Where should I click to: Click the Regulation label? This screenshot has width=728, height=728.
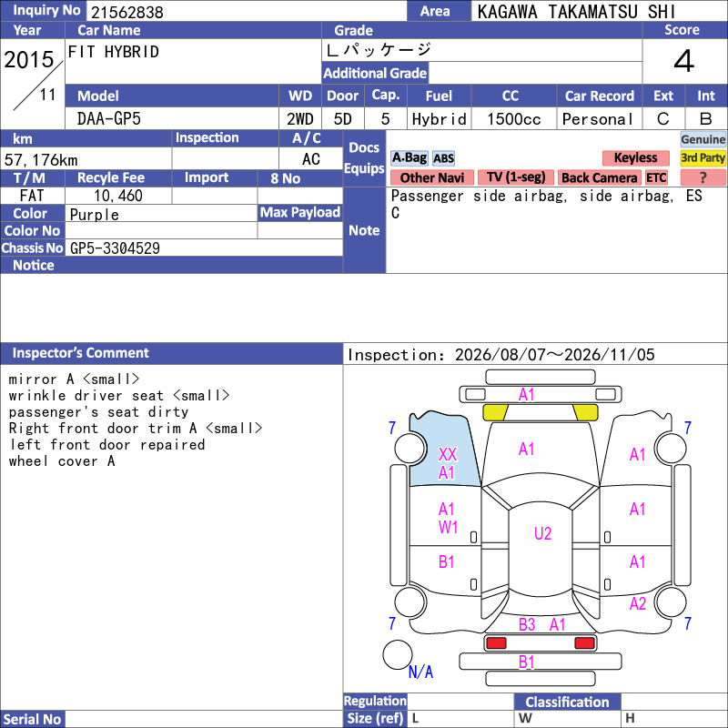375,701
